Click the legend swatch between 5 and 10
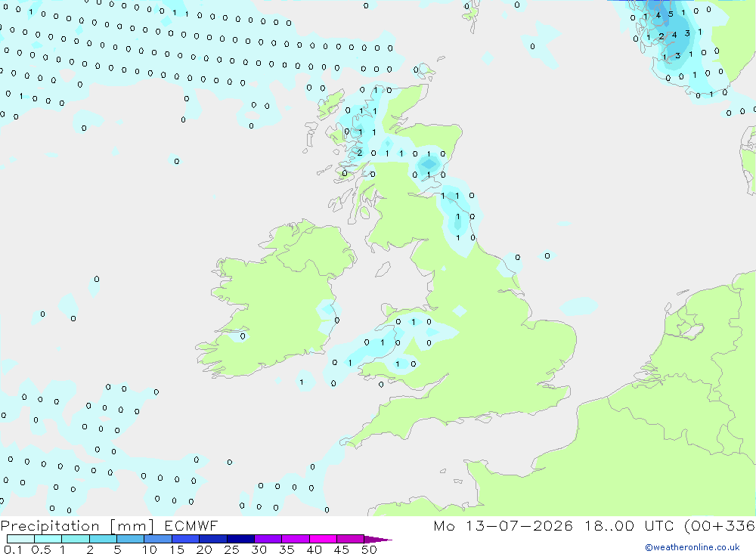Image resolution: width=756 pixels, height=554 pixels. (131, 539)
